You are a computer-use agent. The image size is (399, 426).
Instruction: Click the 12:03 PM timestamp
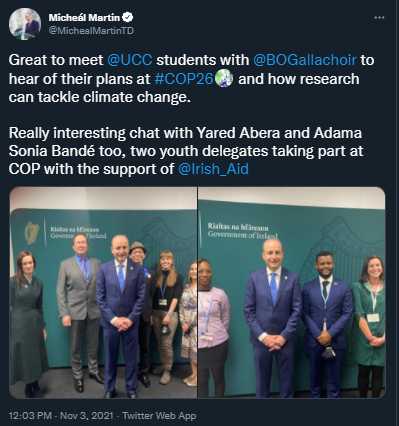(x=30, y=416)
